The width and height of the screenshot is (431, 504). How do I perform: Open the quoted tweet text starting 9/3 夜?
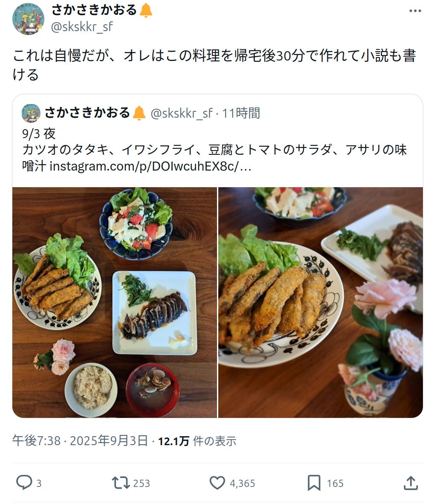tap(214, 150)
